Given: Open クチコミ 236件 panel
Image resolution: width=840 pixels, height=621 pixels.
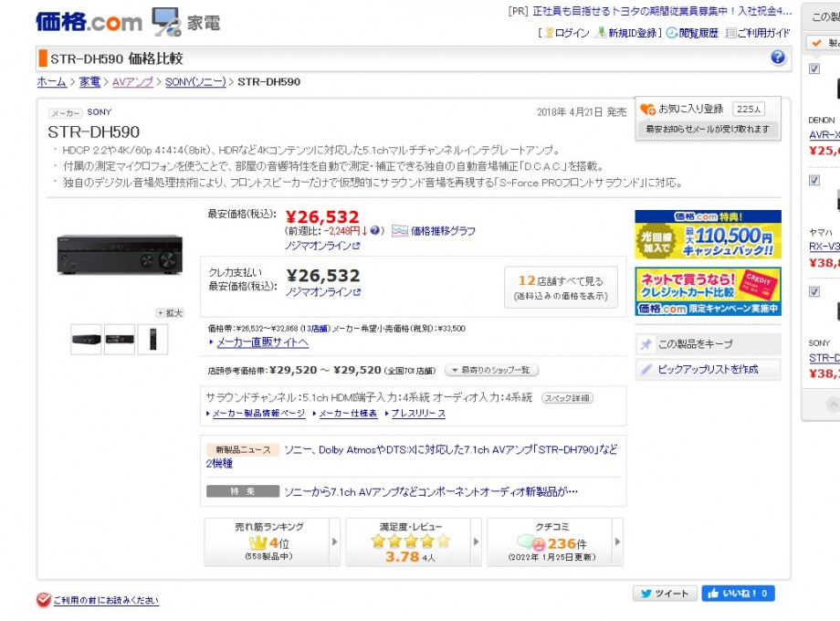Looking at the screenshot, I should (550, 542).
